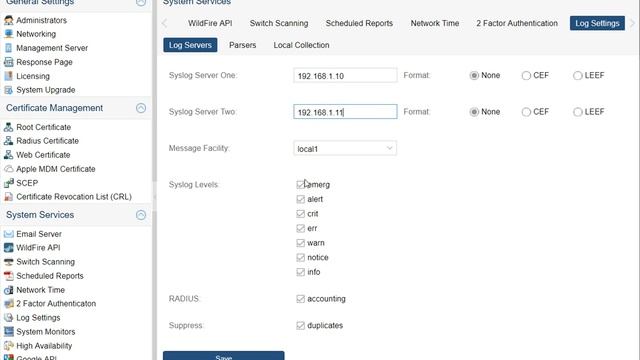Click the 2 Factor Authenticaton sidebar icon
This screenshot has height=360, width=640.
9,304
